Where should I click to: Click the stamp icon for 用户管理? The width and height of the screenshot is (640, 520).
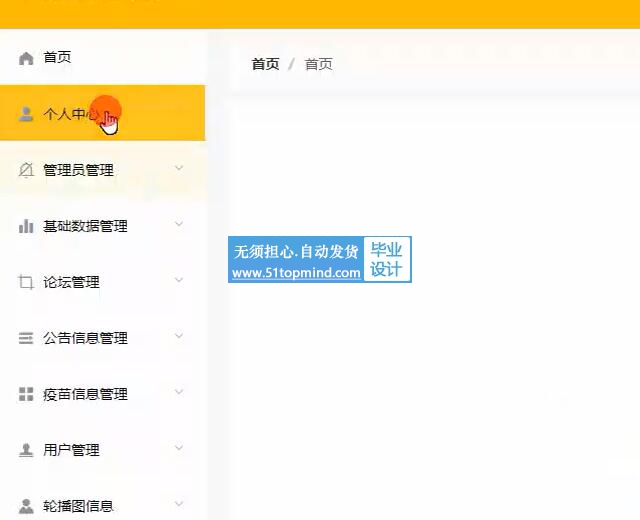[x=26, y=450]
